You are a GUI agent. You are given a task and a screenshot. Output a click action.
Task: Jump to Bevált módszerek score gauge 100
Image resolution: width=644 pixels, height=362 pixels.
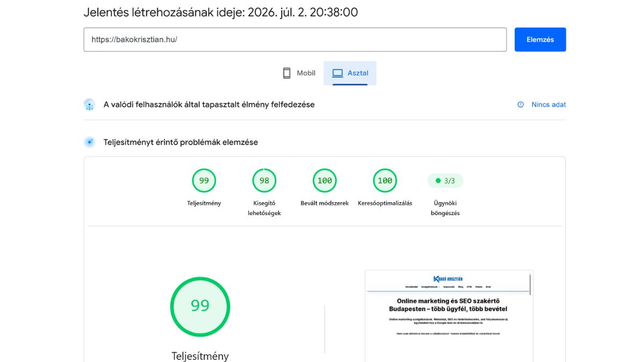point(325,181)
